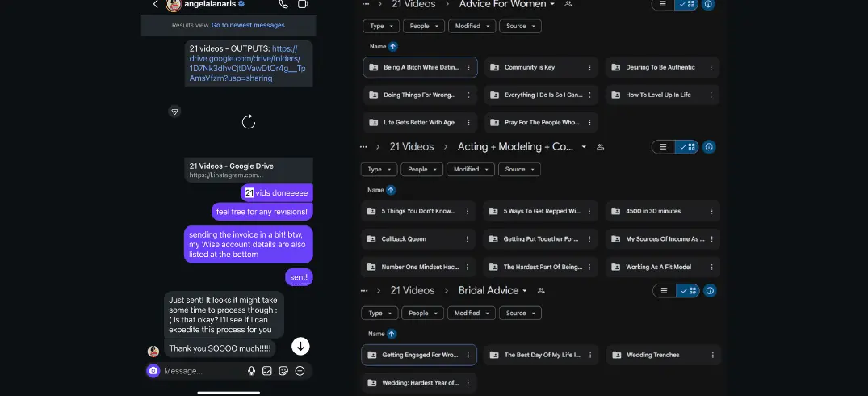Open the Source filter in Advice For Women
Screen dimensions: 868x396
pyautogui.click(x=520, y=26)
